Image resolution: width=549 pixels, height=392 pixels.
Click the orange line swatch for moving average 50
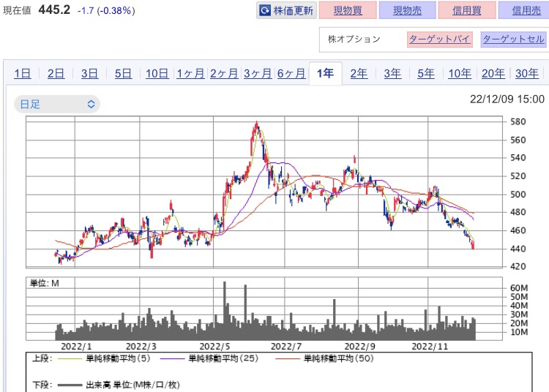point(288,359)
